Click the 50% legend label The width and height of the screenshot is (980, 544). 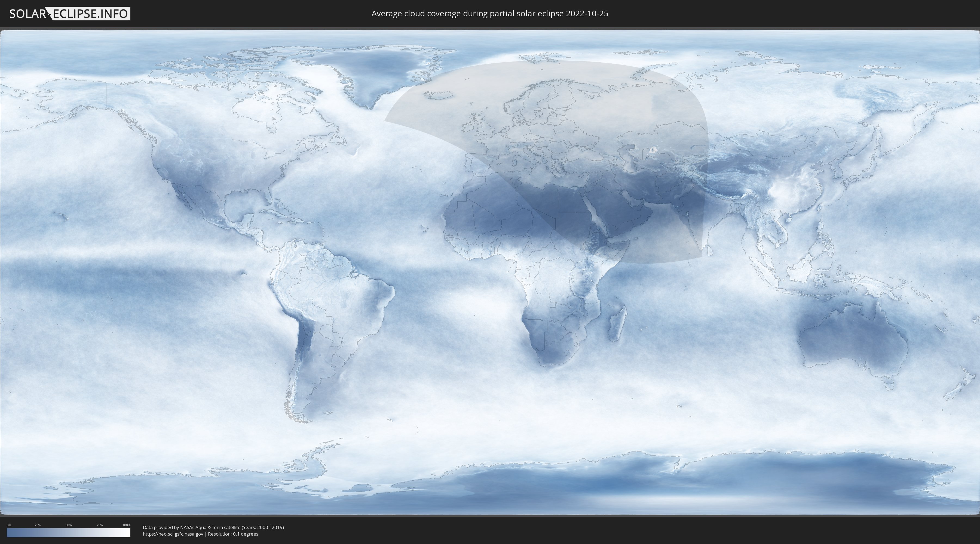point(69,525)
